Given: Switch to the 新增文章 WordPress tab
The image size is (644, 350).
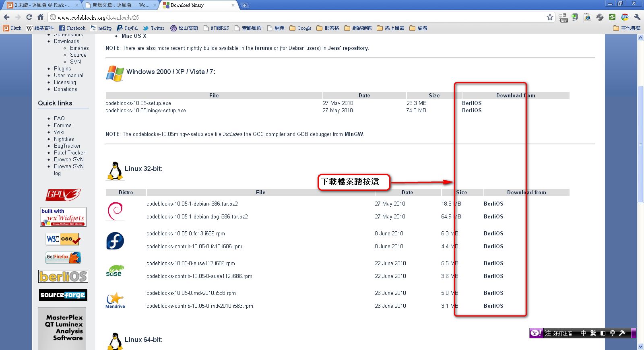Looking at the screenshot, I should tap(120, 5).
